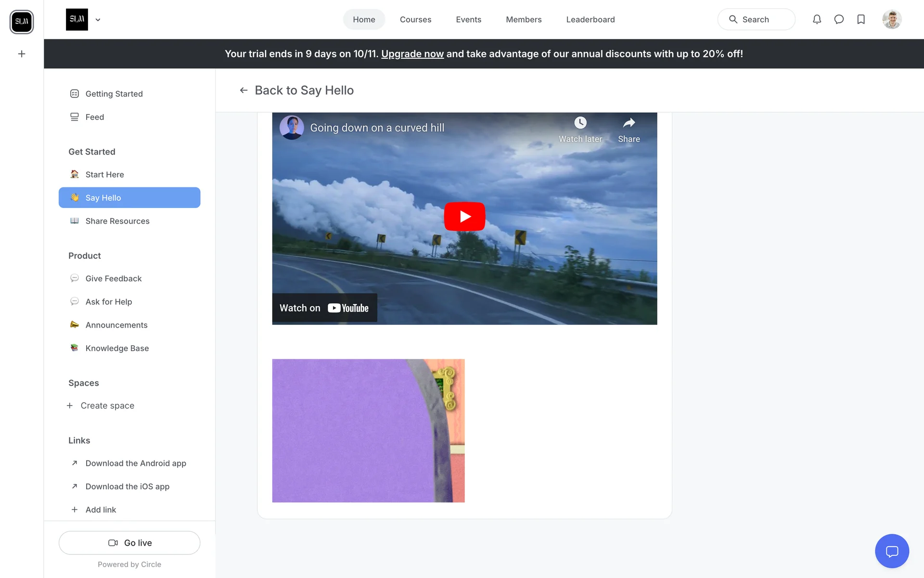Viewport: 924px width, 578px height.
Task: Click the Watch later clock icon
Action: click(580, 123)
